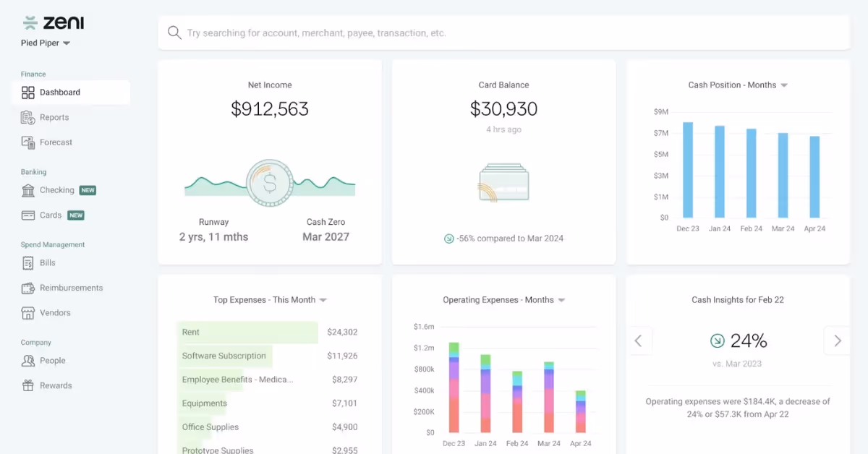Advance Cash Insights with the right arrow
The height and width of the screenshot is (454, 868).
[x=837, y=340]
